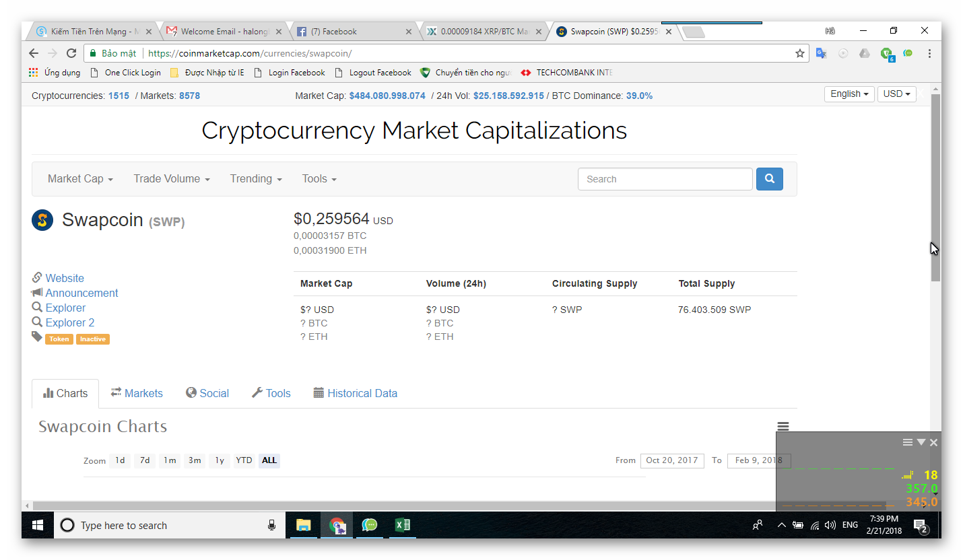Click the From date field Oct 20, 2017

click(x=672, y=460)
